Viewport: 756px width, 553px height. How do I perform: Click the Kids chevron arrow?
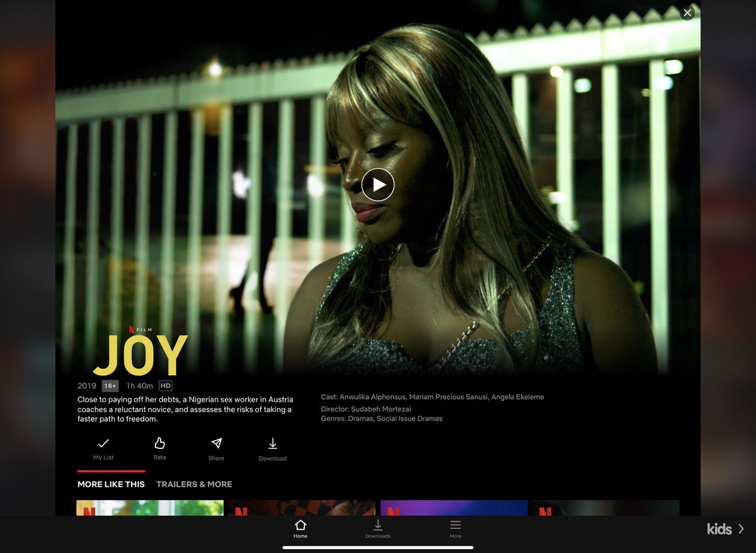click(741, 529)
